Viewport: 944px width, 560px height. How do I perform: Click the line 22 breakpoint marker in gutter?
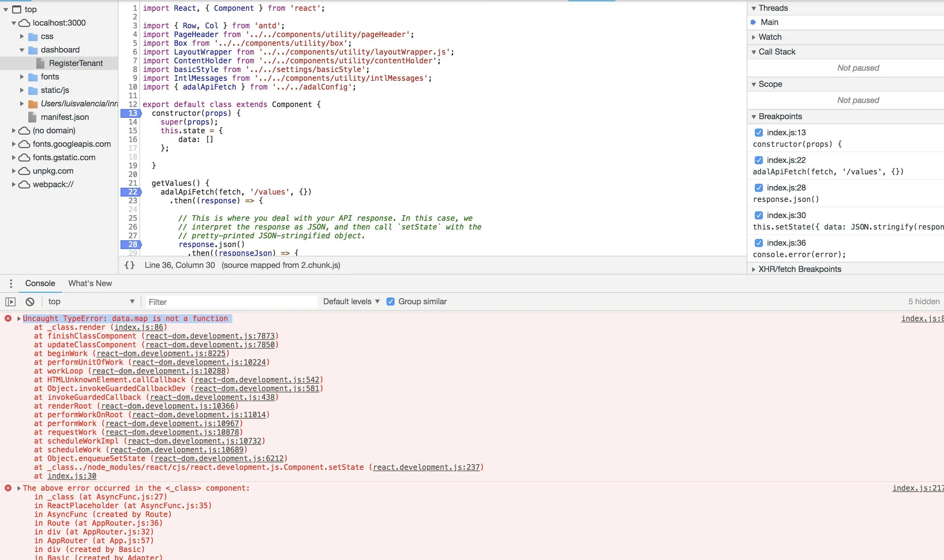click(x=131, y=192)
